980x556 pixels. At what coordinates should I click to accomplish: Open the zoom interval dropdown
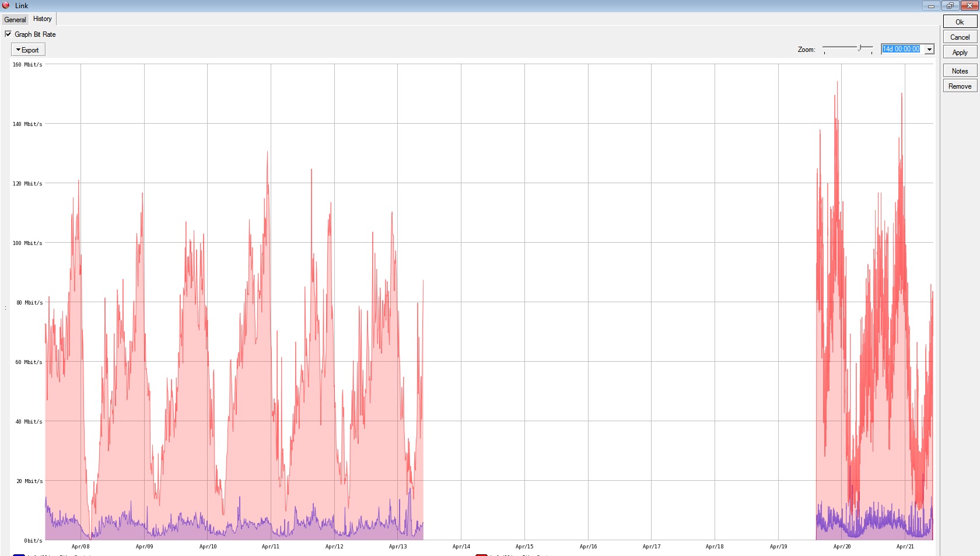tap(929, 49)
